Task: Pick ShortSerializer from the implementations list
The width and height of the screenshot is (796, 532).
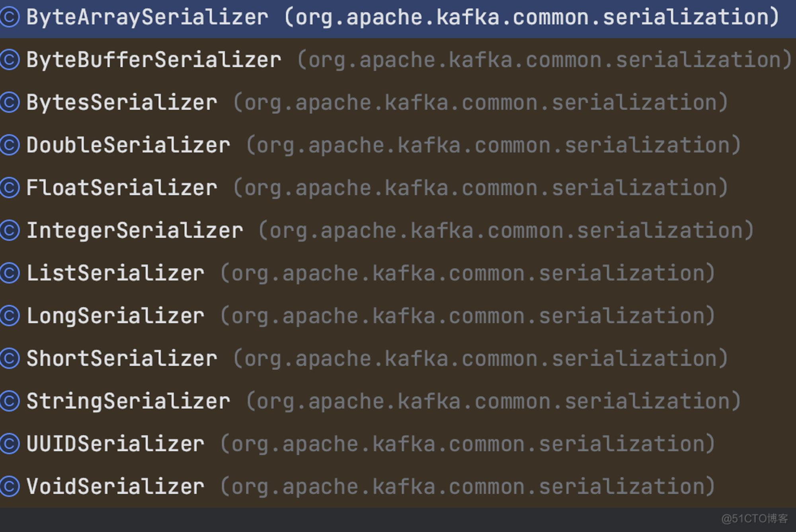Action: 398,358
